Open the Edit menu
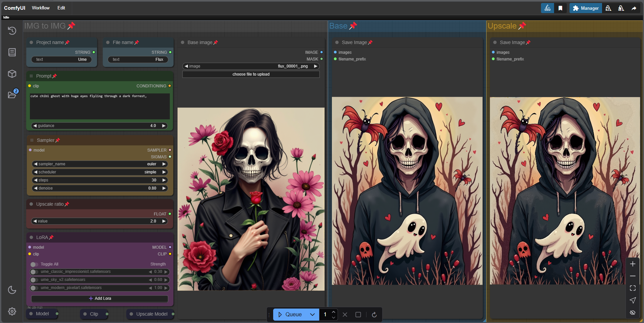Image resolution: width=644 pixels, height=323 pixels. pyautogui.click(x=61, y=8)
